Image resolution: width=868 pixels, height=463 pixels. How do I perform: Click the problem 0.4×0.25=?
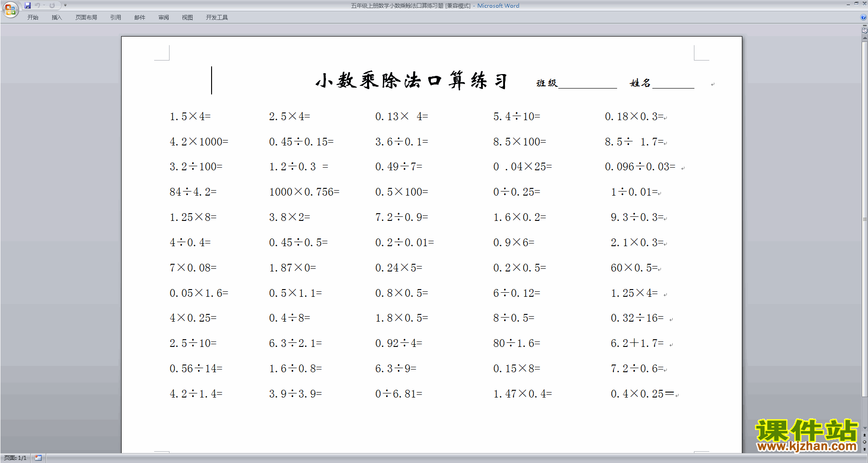pos(642,394)
